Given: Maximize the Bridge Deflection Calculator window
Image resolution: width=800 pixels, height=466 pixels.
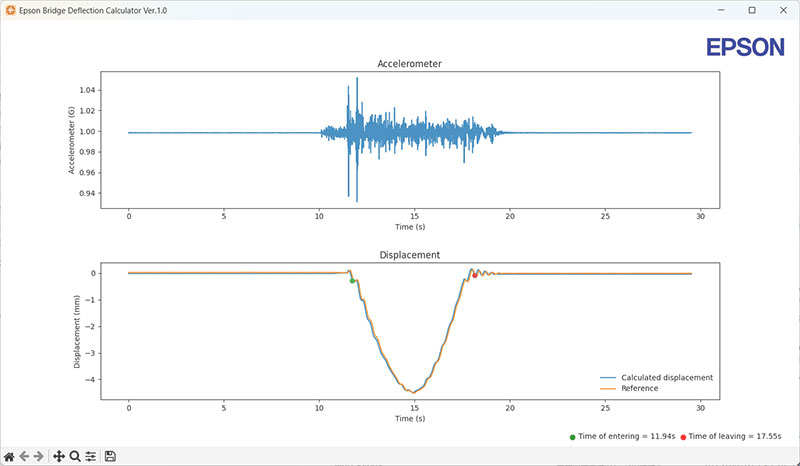Looking at the screenshot, I should point(751,9).
